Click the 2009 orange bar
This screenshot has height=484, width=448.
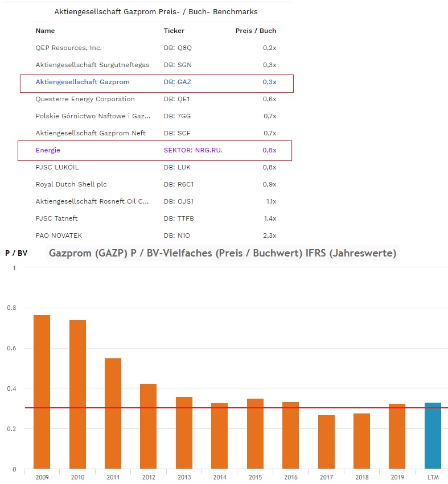point(42,392)
